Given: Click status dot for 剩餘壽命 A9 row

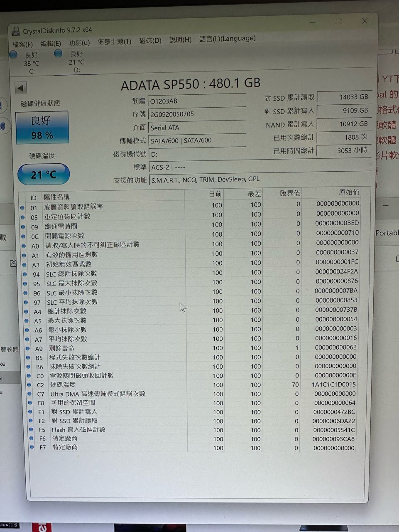Looking at the screenshot, I should click(x=27, y=348).
